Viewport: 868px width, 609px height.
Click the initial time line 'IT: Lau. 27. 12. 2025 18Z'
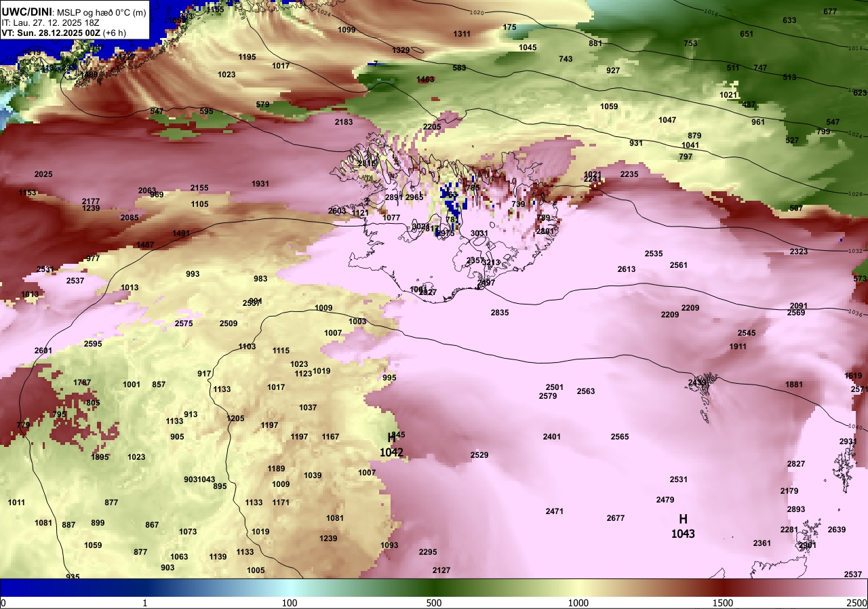pyautogui.click(x=50, y=22)
